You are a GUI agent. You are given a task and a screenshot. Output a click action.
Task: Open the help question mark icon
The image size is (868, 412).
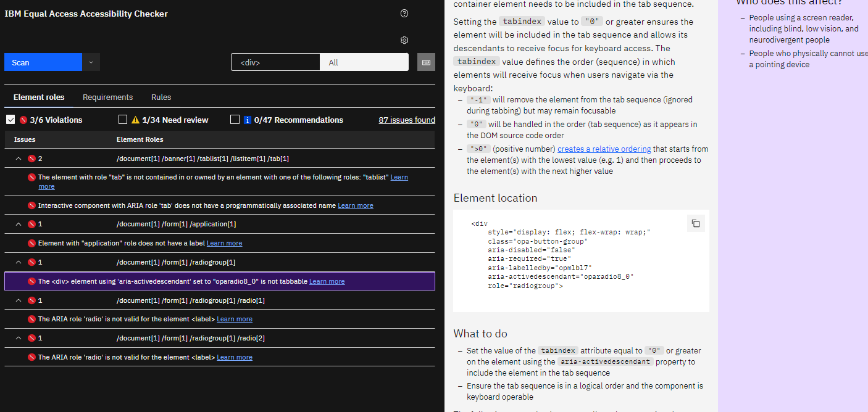(x=404, y=14)
